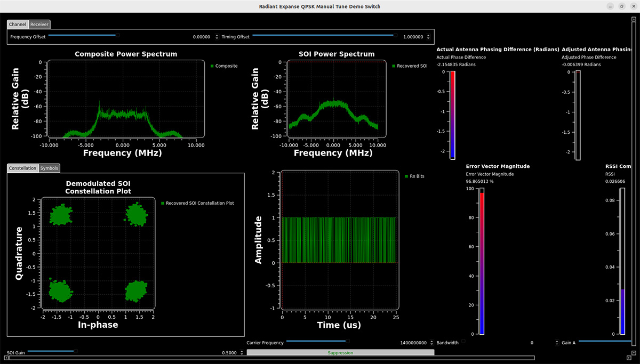Click the Rx Bits legend marker
Viewport: 640px width, 364px height.
tap(406, 176)
